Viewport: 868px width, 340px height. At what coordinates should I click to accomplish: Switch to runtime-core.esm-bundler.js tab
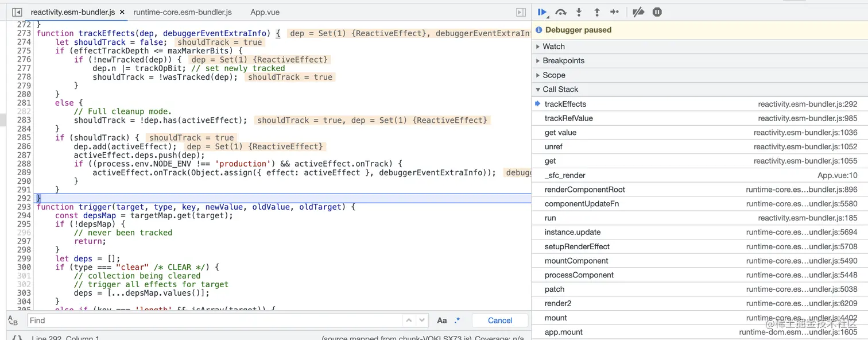point(183,12)
